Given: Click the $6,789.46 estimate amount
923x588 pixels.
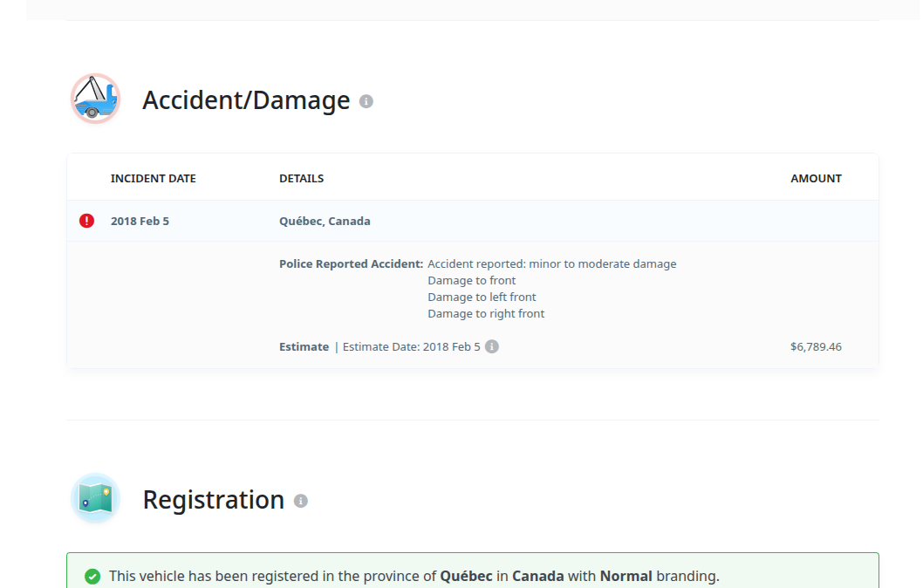Looking at the screenshot, I should pyautogui.click(x=816, y=346).
